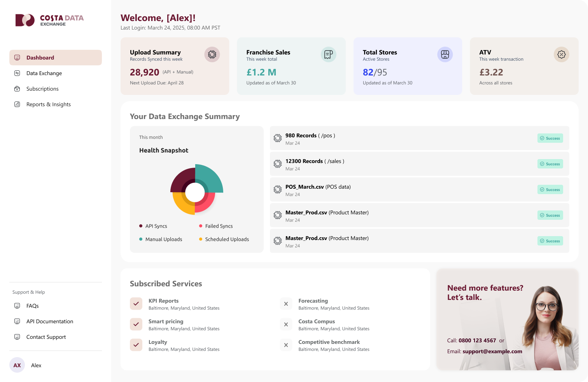Toggle the Competitive benchmark X box
The height and width of the screenshot is (382, 588).
(x=286, y=345)
